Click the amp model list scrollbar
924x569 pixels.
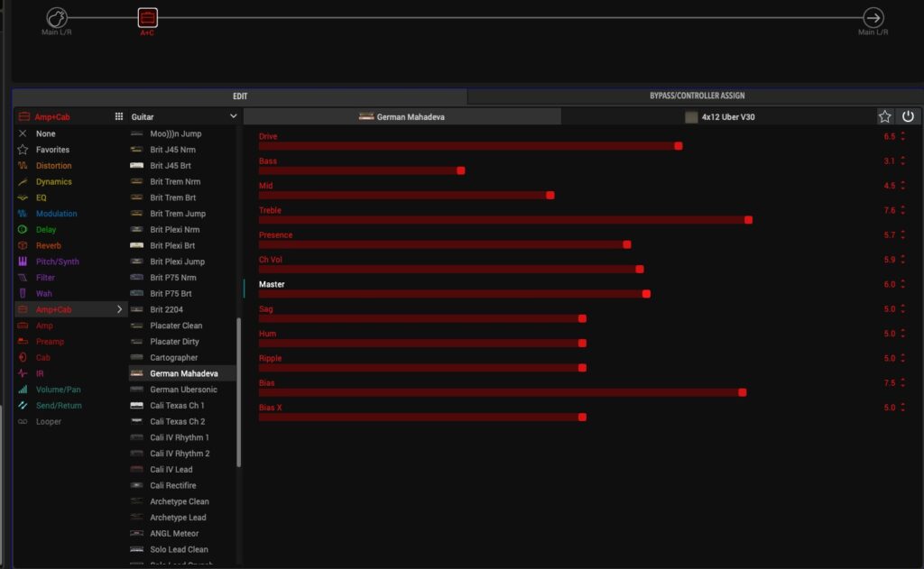(x=239, y=392)
